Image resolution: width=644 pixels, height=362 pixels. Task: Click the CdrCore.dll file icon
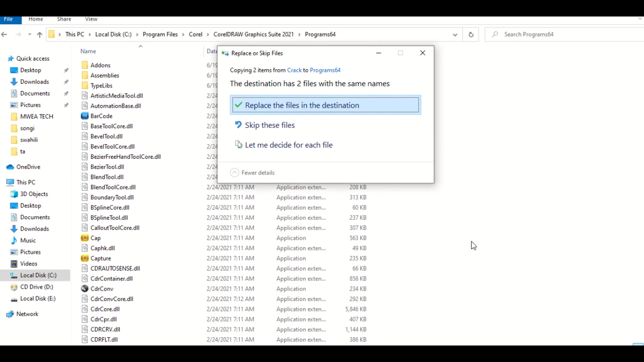[x=85, y=309]
